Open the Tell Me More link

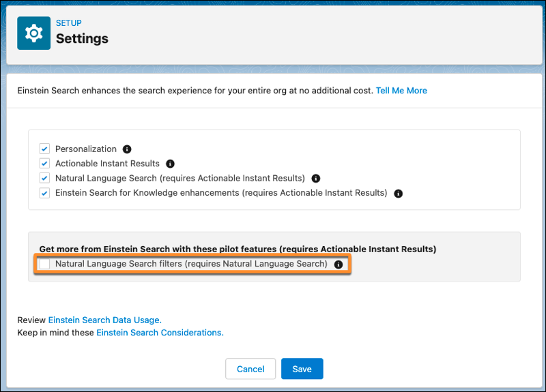(x=401, y=91)
